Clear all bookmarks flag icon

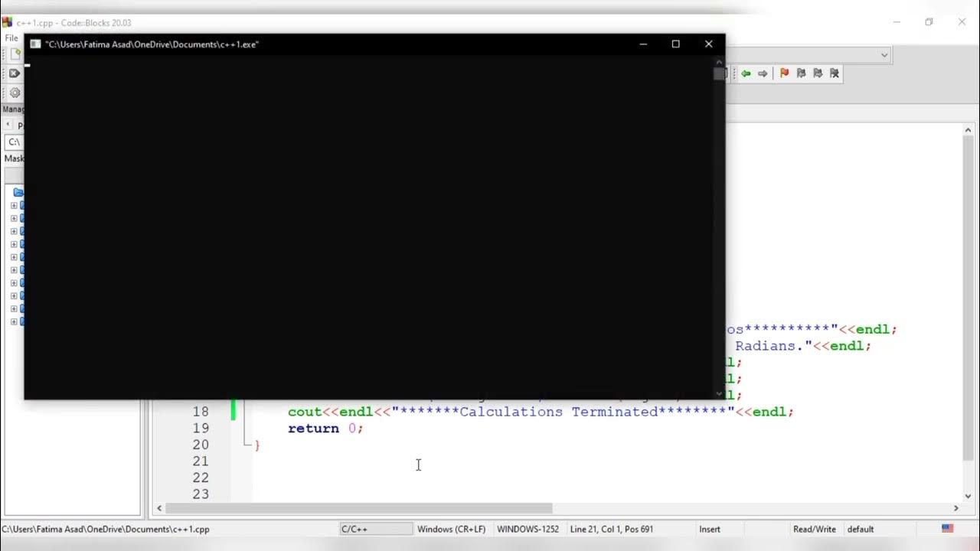835,73
